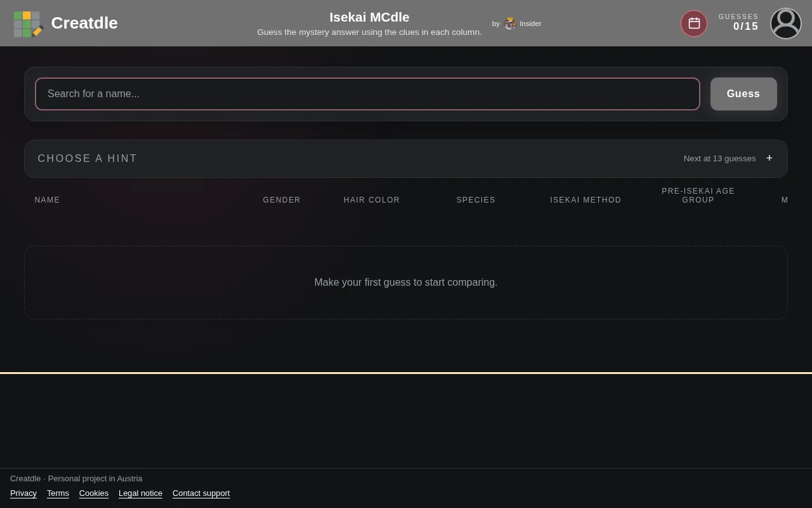
Task: Open the Legal notice link
Action: pos(140,493)
